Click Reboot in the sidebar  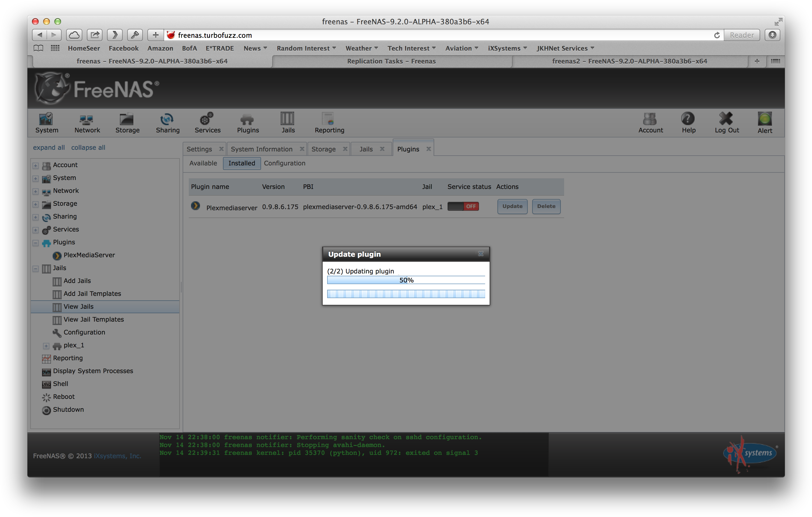pos(63,397)
